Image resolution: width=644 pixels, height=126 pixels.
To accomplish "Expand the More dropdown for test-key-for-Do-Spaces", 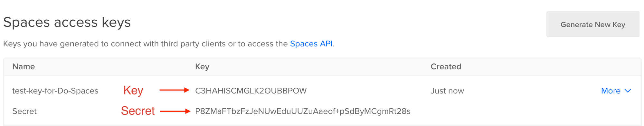I will 616,91.
